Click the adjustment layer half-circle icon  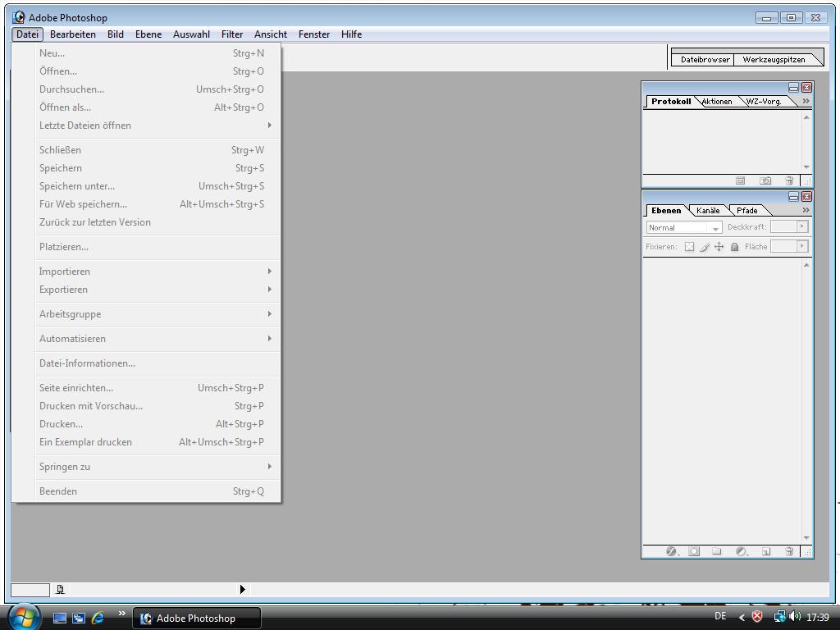(741, 551)
